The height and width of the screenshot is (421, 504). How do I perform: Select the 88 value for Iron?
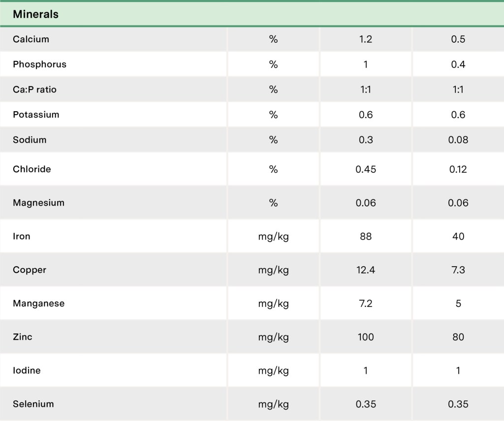(366, 236)
